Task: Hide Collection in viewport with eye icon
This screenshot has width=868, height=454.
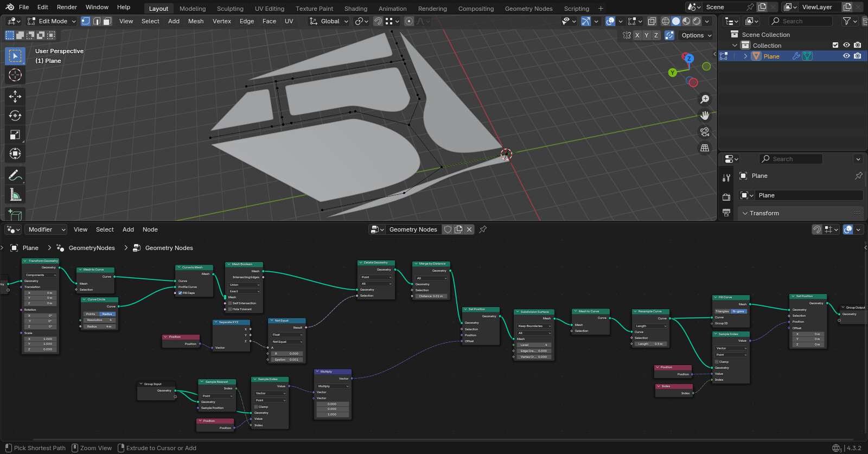Action: (x=846, y=45)
